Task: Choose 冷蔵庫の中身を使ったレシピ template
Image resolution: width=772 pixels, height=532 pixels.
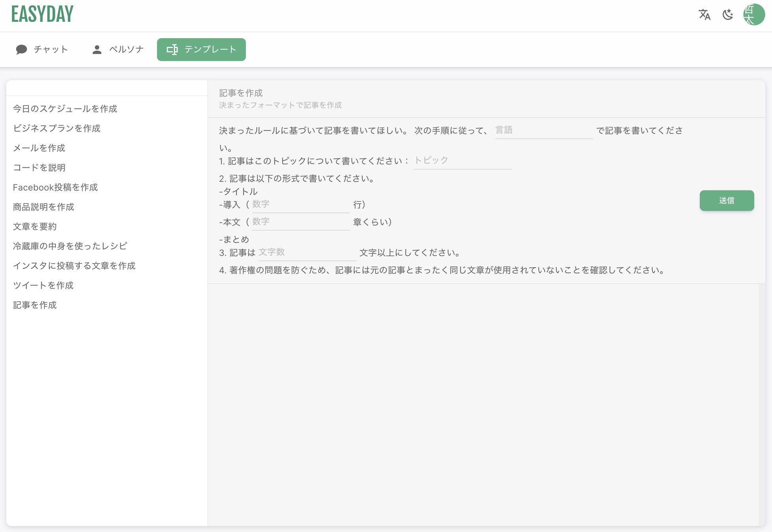Action: [70, 246]
